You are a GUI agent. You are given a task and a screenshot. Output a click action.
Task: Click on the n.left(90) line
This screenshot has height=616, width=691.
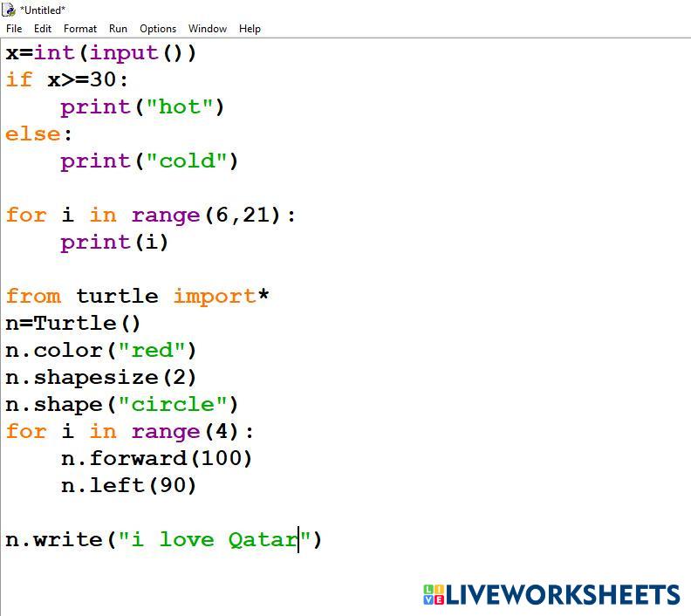click(129, 486)
